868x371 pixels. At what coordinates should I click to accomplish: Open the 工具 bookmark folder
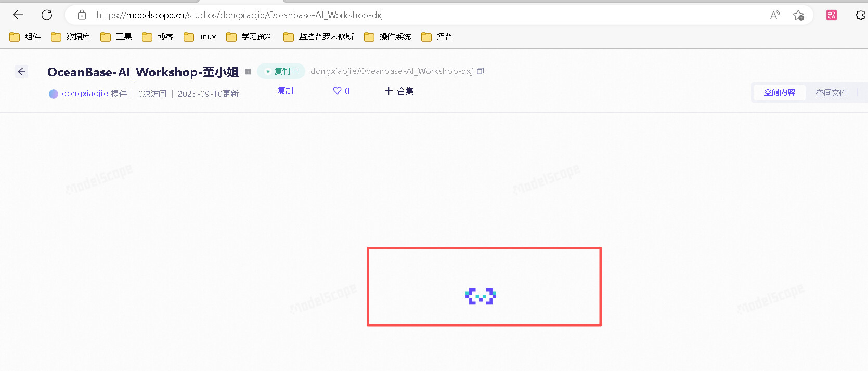pyautogui.click(x=116, y=37)
